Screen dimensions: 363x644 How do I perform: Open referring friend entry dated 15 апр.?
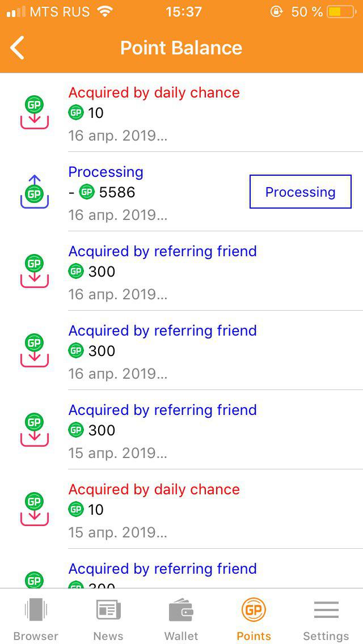(181, 430)
